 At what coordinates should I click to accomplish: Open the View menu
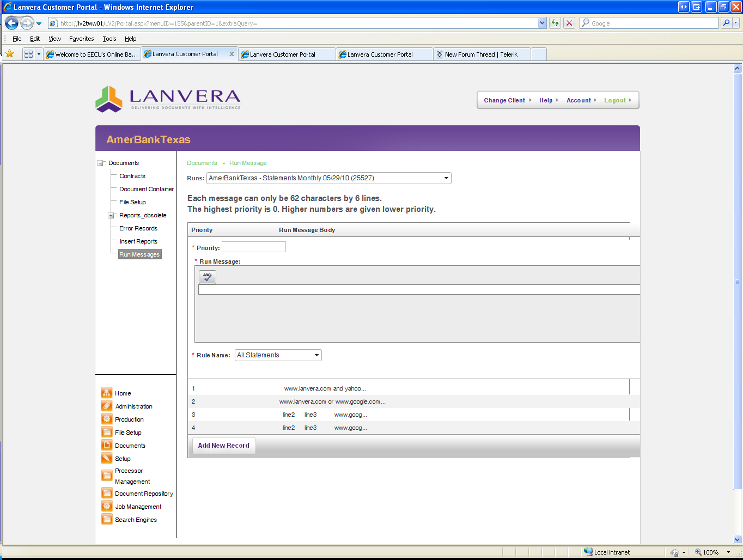54,39
